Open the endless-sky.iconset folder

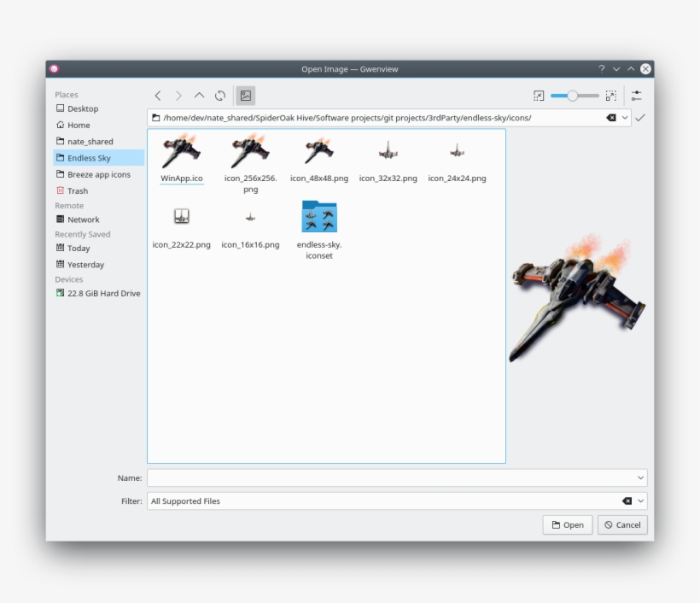pos(319,230)
